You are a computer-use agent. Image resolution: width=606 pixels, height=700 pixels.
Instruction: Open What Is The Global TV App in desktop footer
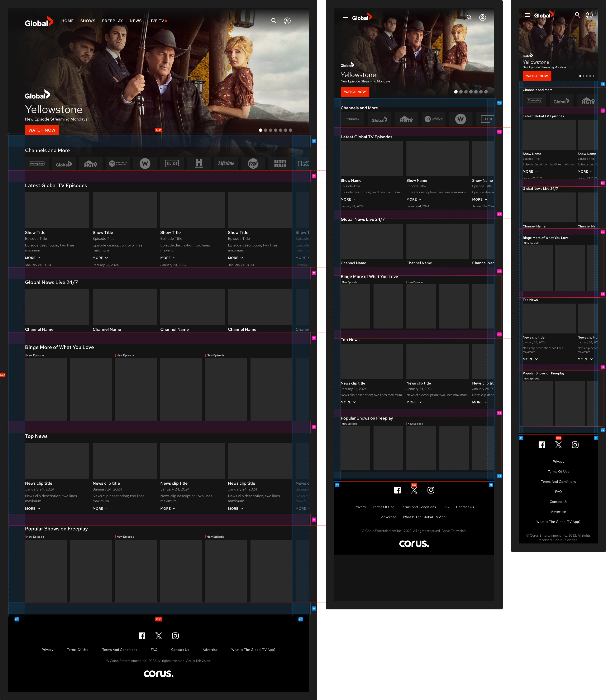(253, 650)
